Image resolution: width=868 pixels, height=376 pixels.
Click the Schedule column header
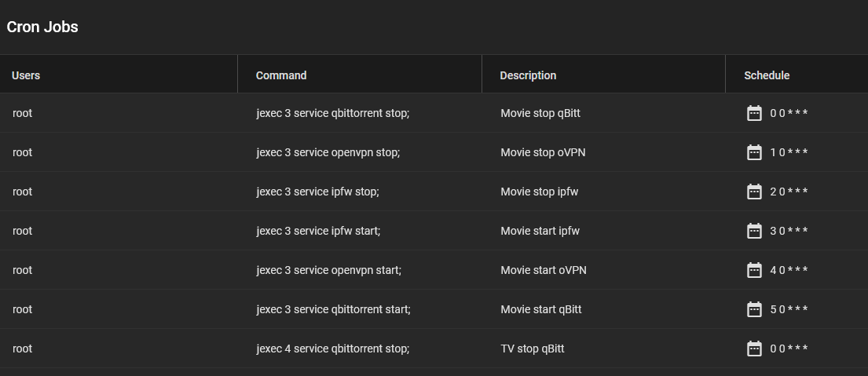click(x=767, y=75)
